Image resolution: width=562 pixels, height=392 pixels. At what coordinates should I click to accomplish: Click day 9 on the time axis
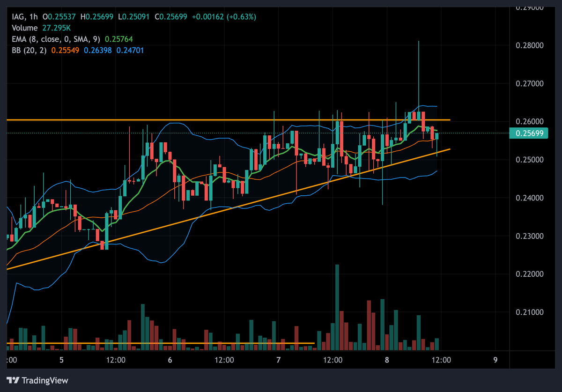[x=495, y=360]
